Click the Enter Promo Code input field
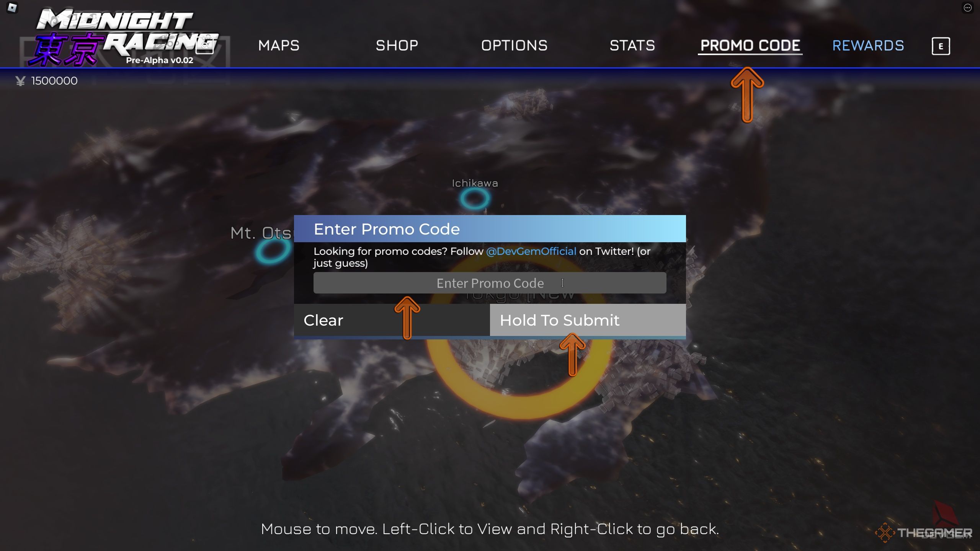980x551 pixels. pyautogui.click(x=490, y=282)
